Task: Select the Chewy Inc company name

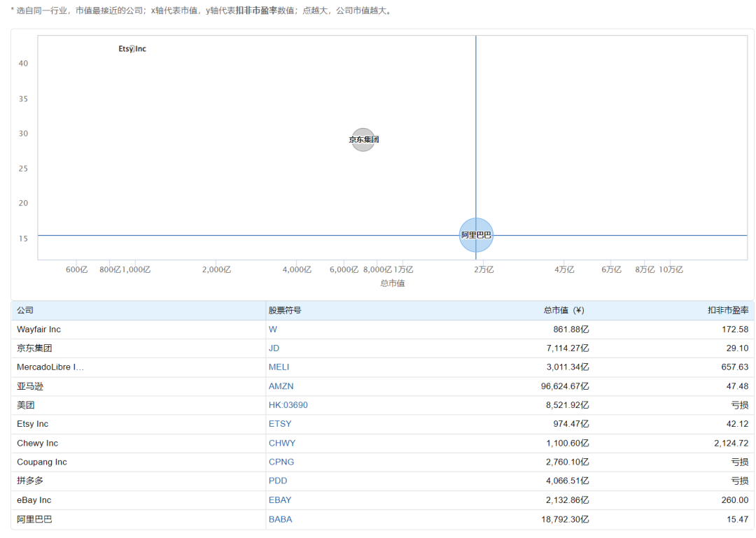Action: pyautogui.click(x=37, y=443)
